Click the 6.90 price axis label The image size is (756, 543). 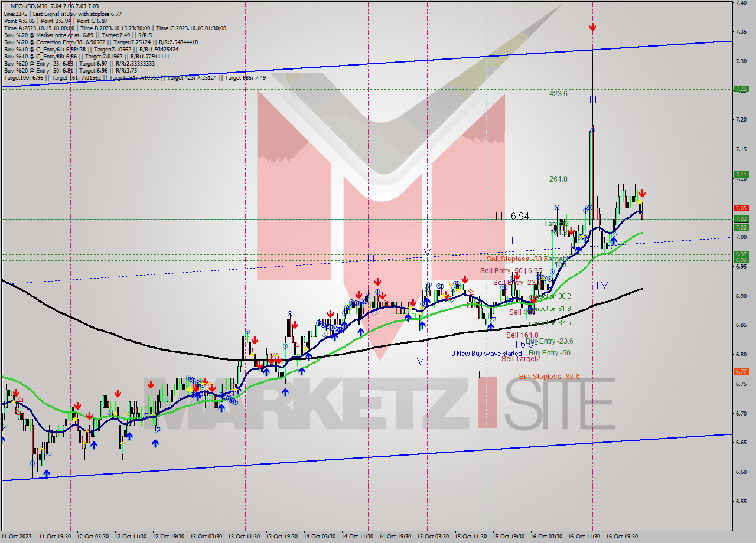[741, 296]
